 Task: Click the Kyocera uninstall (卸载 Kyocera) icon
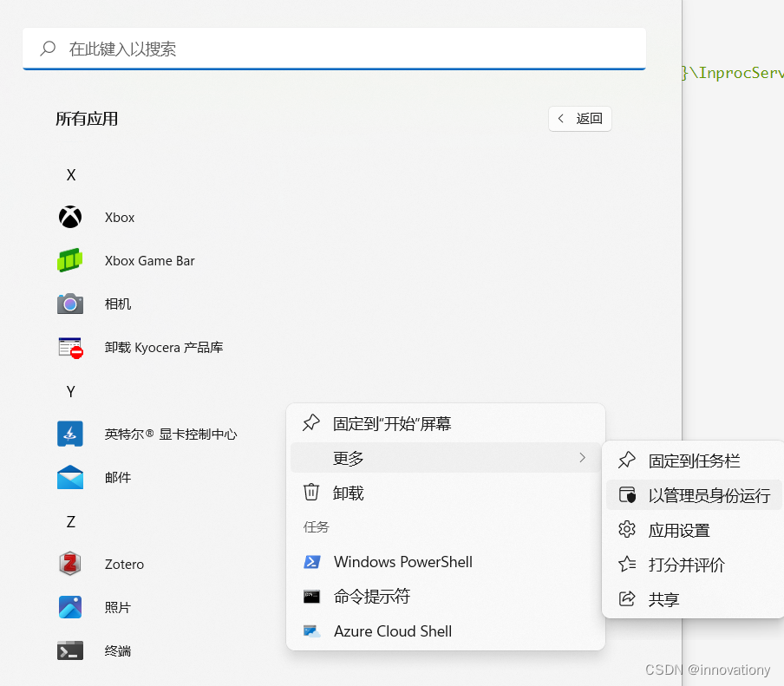(70, 348)
